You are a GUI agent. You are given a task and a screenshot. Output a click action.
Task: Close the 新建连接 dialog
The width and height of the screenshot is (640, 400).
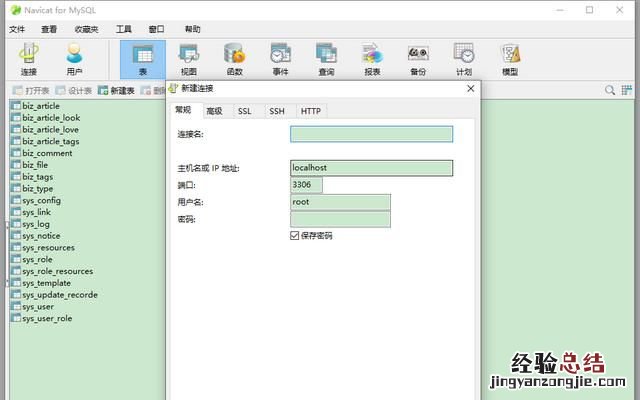point(471,89)
